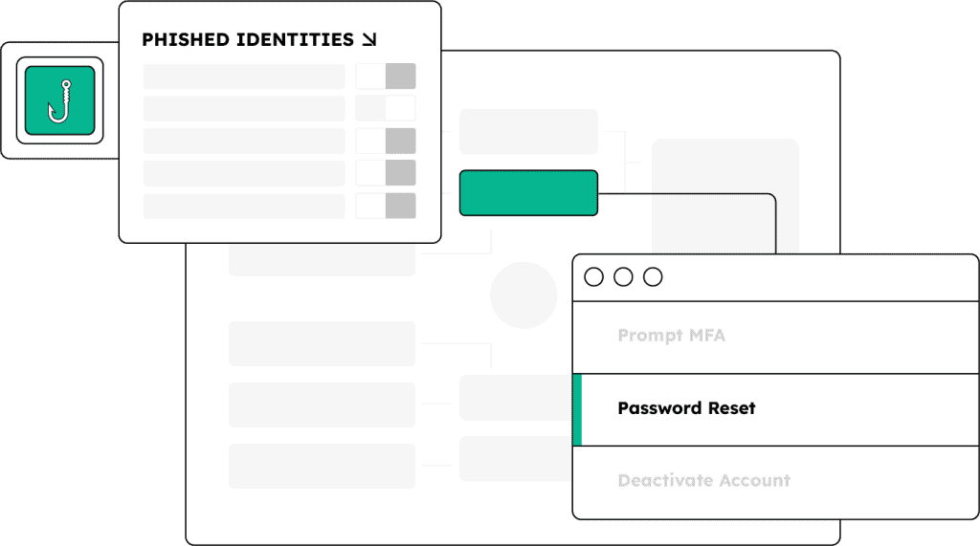The image size is (980, 546).
Task: Click the last phished identity row
Action: (x=244, y=206)
